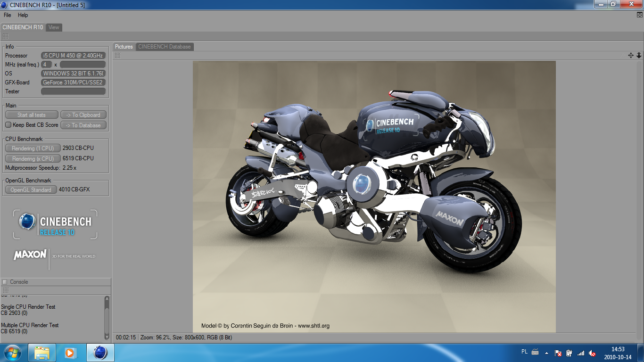Viewport: 644px width, 362px height.
Task: Click the Processor name field
Action: tap(74, 56)
